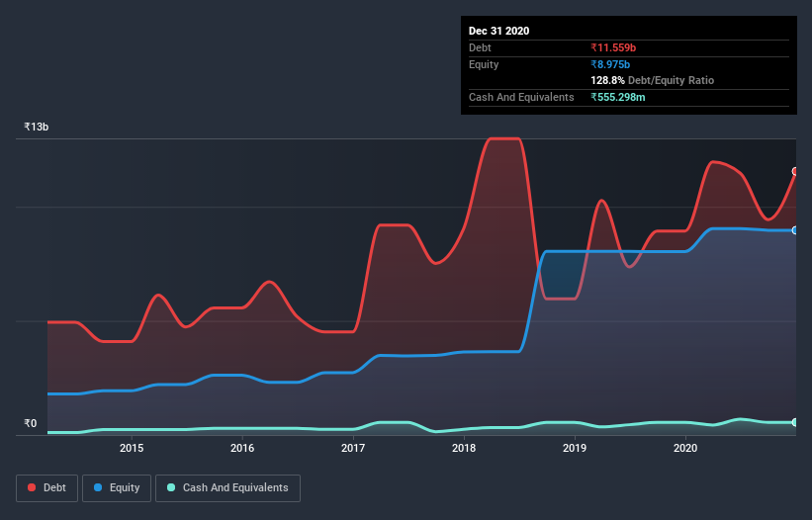Toggle Cash And Equivalents legend button
This screenshot has width=812, height=520.
pos(227,488)
